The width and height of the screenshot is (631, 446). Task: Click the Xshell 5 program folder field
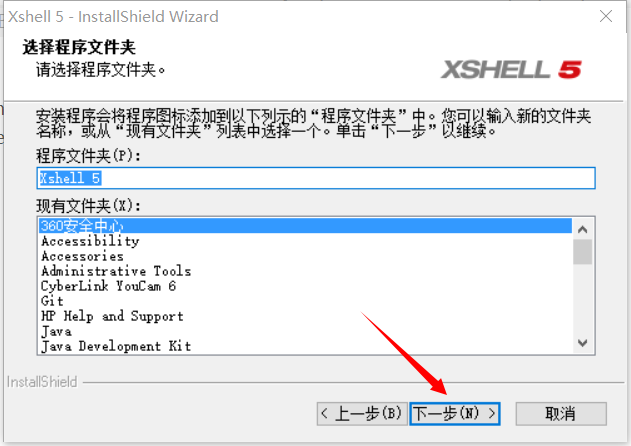pos(316,178)
